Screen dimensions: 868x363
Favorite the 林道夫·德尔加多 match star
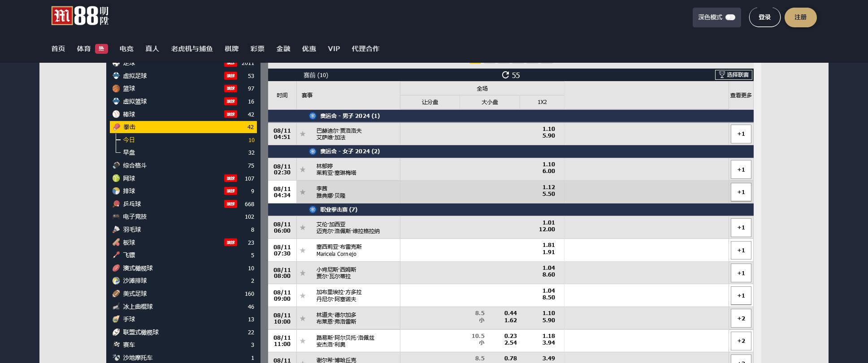[303, 319]
